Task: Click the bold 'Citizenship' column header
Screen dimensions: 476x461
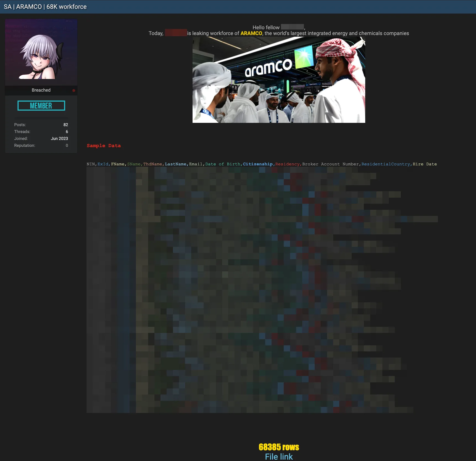Action: click(x=257, y=164)
